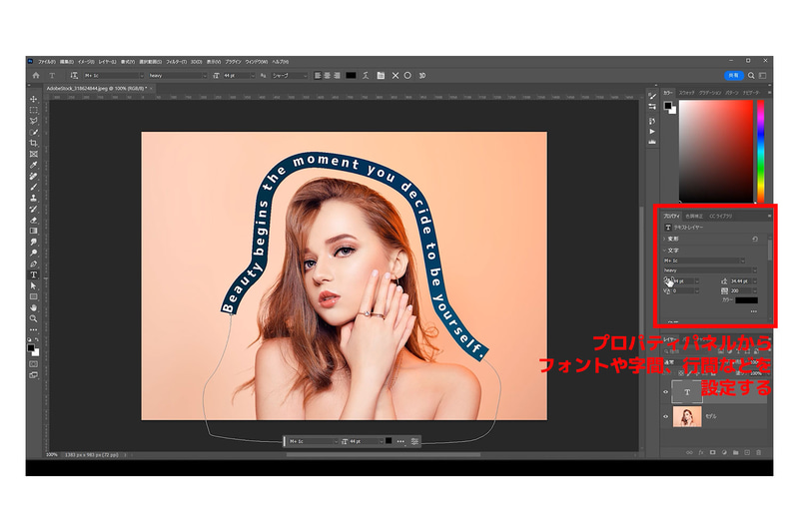799x532 pixels.
Task: Click the blue 共有 share button
Action: (733, 75)
